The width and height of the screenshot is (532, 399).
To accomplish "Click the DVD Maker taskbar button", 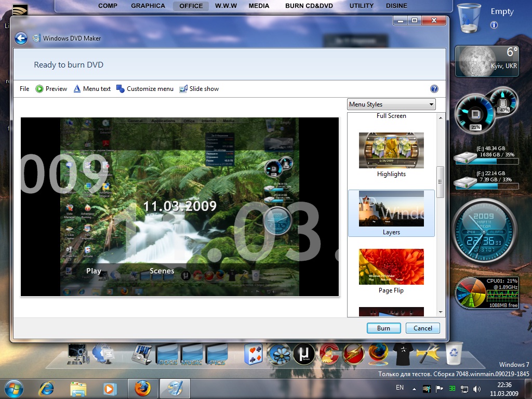I will pos(175,389).
